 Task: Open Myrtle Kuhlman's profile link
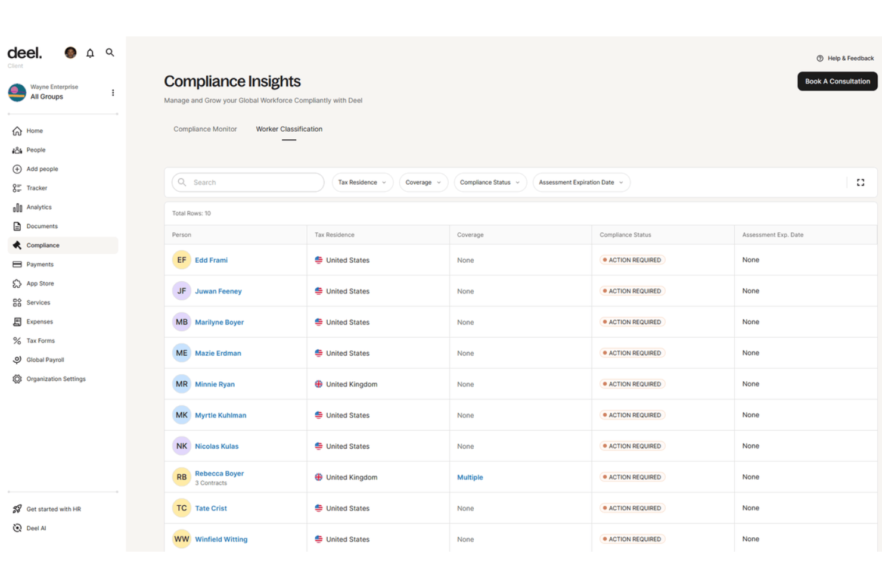click(x=220, y=415)
